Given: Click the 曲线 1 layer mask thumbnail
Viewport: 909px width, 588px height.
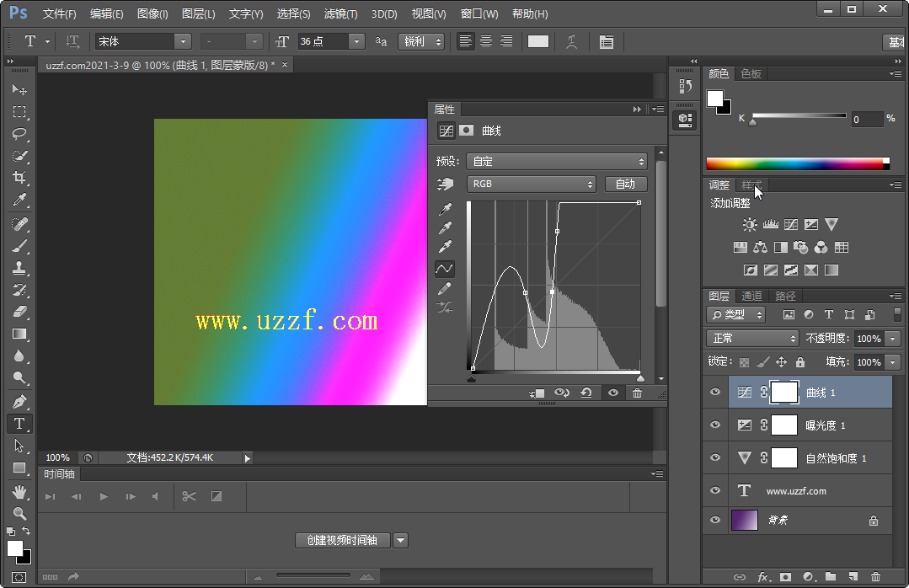Looking at the screenshot, I should 783,393.
